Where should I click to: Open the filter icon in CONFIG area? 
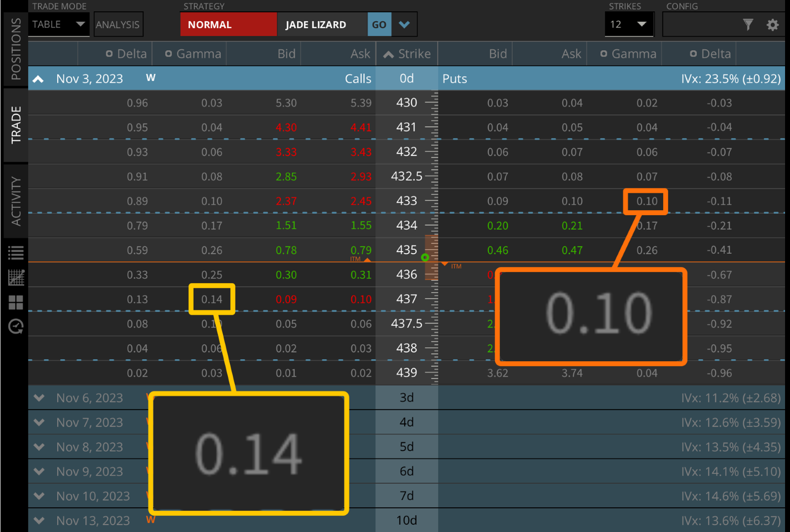pos(748,24)
